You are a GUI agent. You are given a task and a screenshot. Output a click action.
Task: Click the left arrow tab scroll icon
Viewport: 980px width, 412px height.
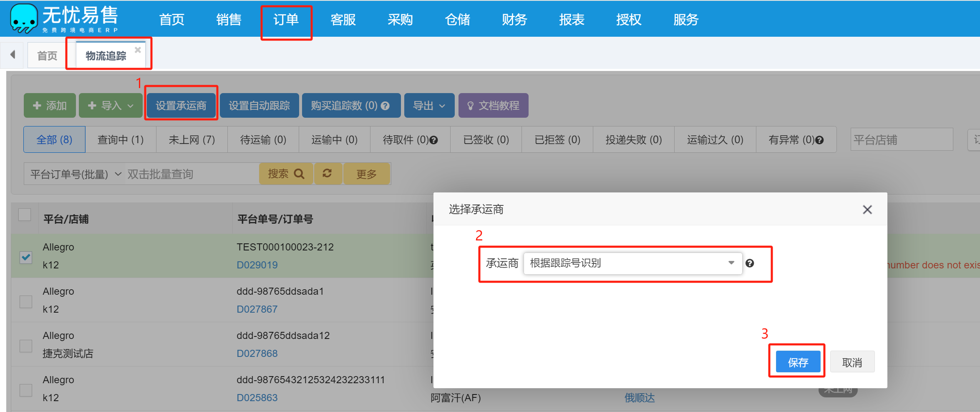click(13, 55)
